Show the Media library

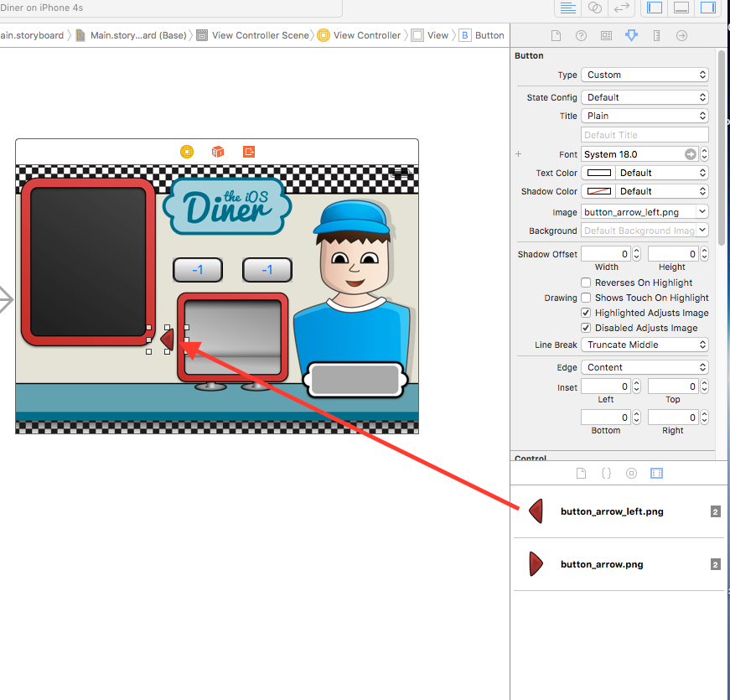(656, 474)
